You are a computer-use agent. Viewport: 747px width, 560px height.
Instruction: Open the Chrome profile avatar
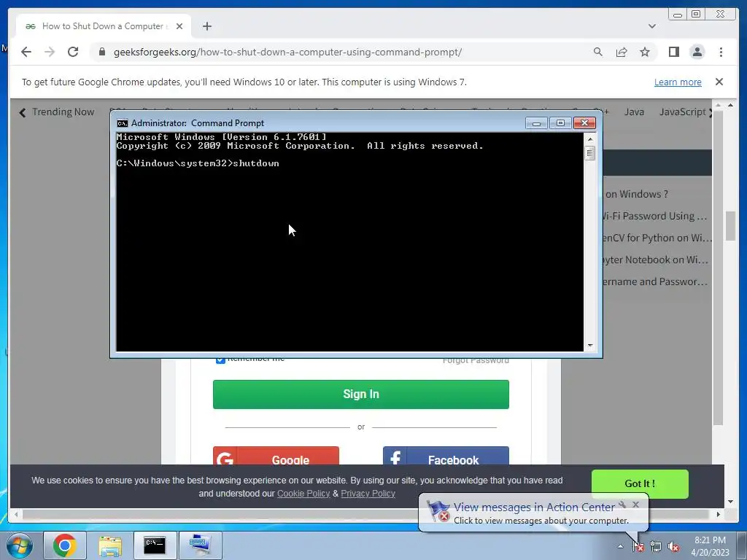697,52
